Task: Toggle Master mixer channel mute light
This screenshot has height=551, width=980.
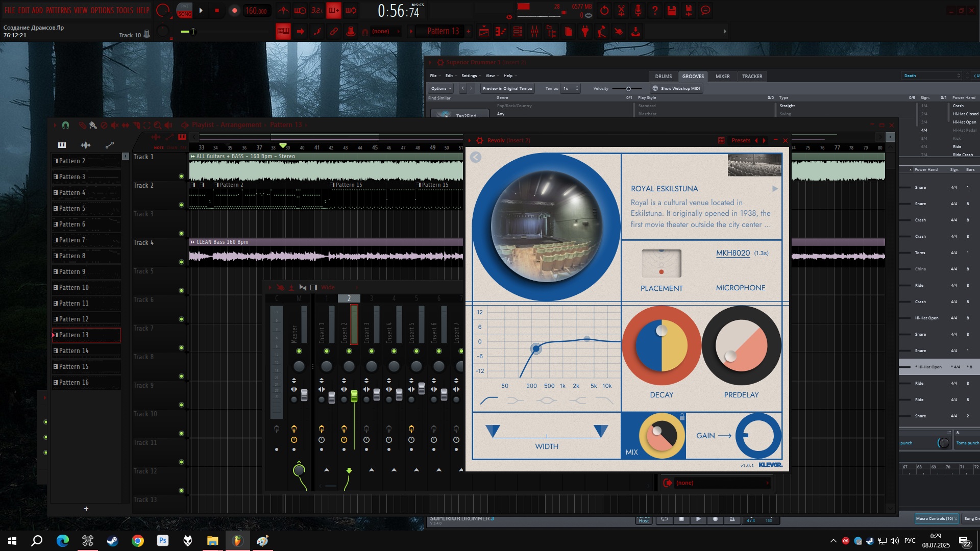Action: coord(299,351)
